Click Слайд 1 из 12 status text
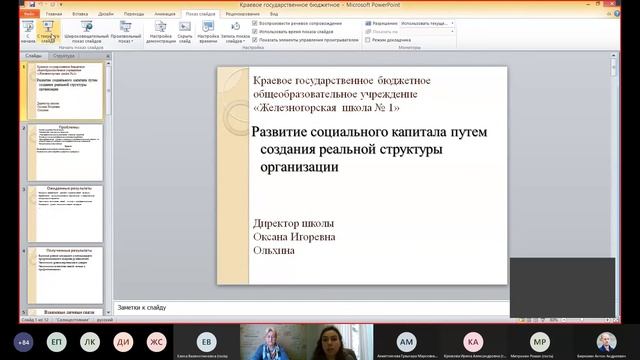The image size is (640, 360). [35, 320]
